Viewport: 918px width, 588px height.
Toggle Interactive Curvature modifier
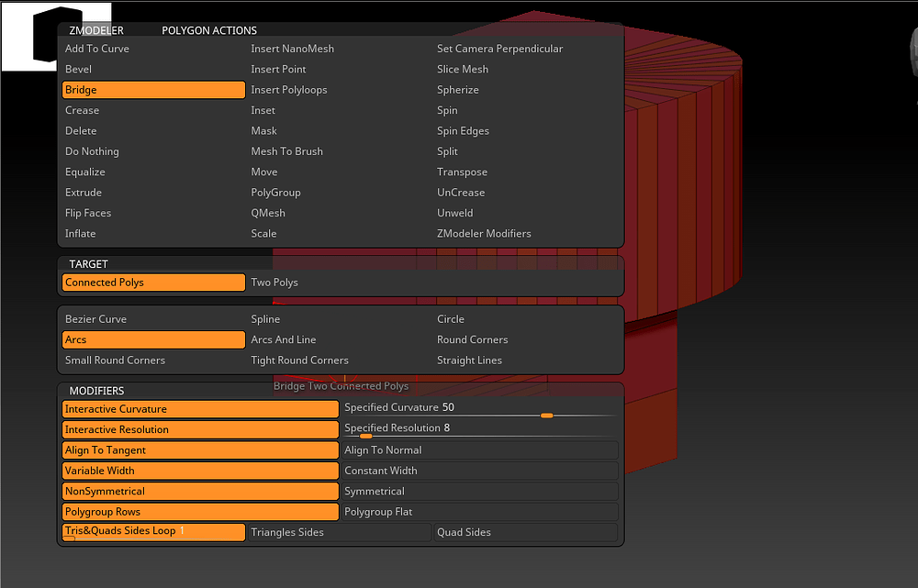tap(200, 409)
